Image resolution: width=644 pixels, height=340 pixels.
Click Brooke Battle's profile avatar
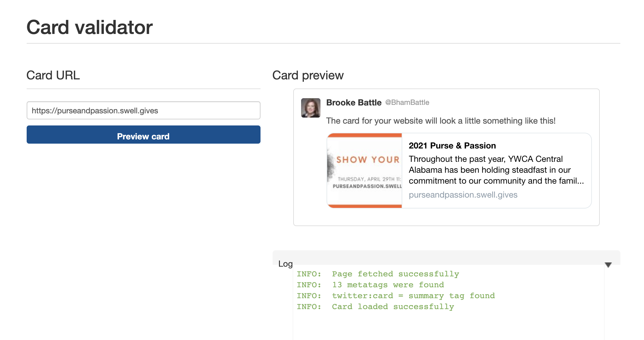click(x=310, y=108)
